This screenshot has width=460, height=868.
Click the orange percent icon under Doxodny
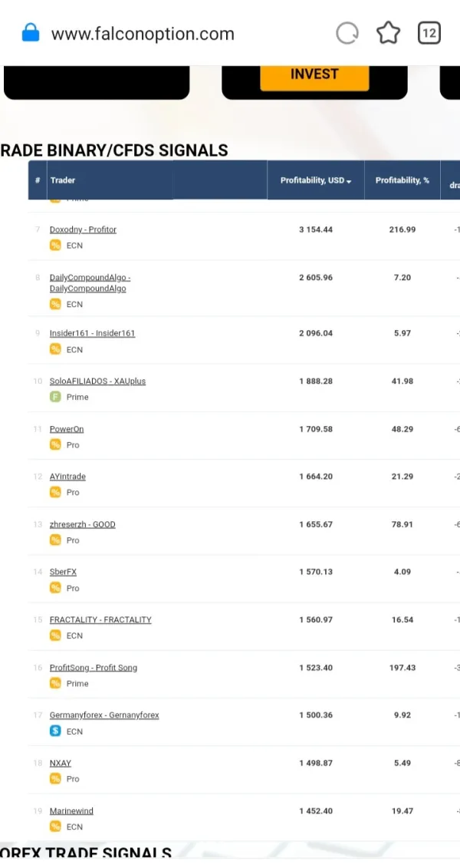[55, 246]
